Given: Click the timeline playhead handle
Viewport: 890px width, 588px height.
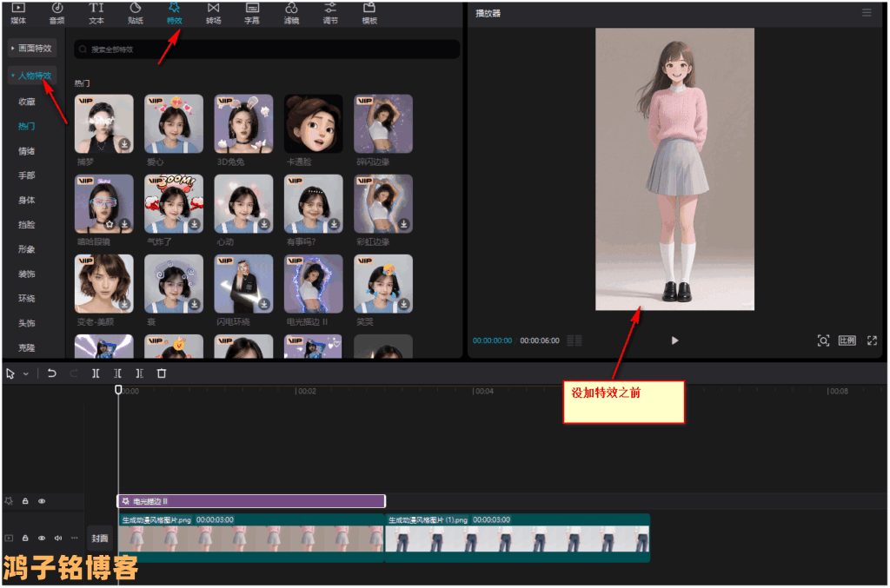Looking at the screenshot, I should tap(119, 390).
